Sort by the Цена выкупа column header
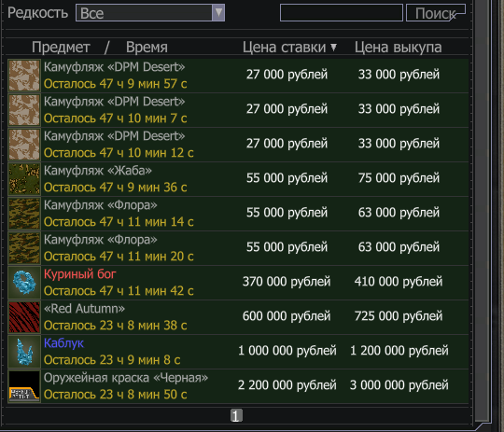Screen dimensions: 504x432 (398, 48)
